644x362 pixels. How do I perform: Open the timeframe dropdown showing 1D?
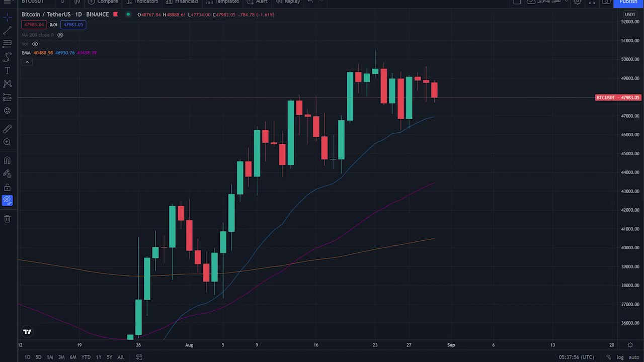(62, 2)
